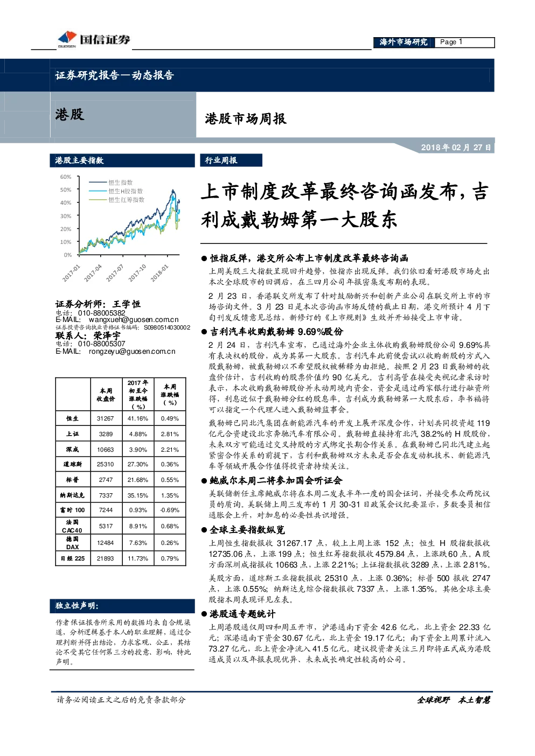Click the 恒生 row closing value 31267

tap(106, 418)
